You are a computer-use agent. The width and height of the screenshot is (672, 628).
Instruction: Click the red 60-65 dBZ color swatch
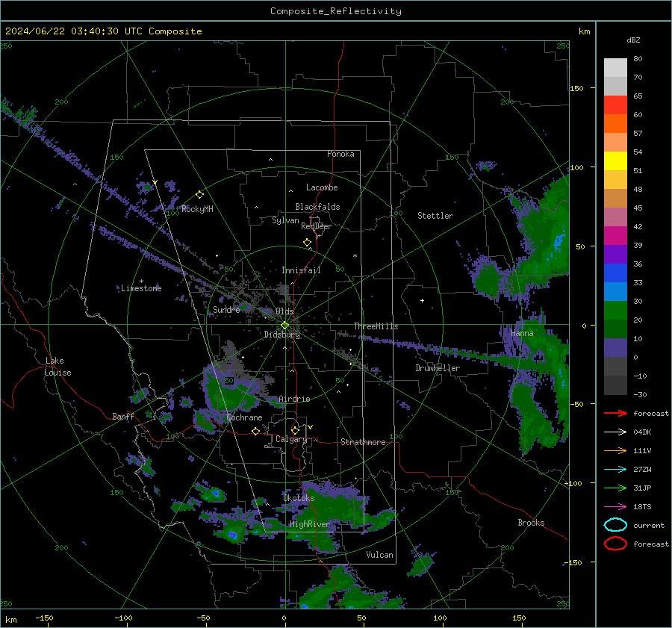(615, 105)
